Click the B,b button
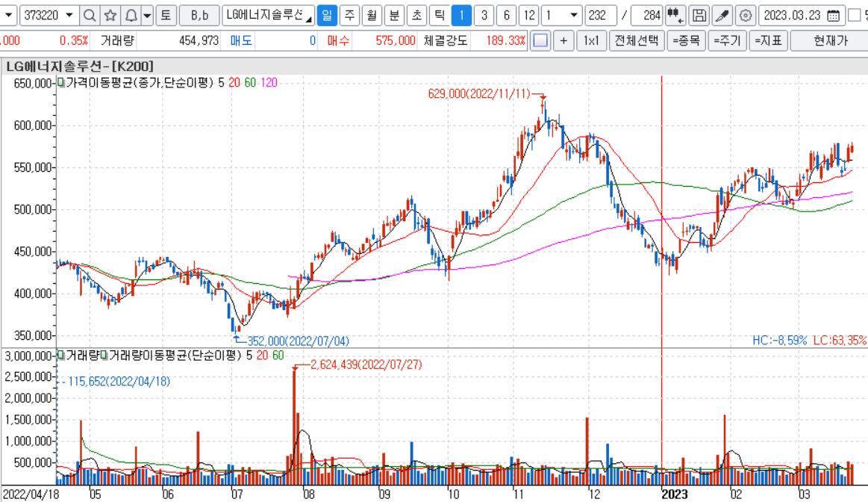868x502 pixels. tap(199, 16)
